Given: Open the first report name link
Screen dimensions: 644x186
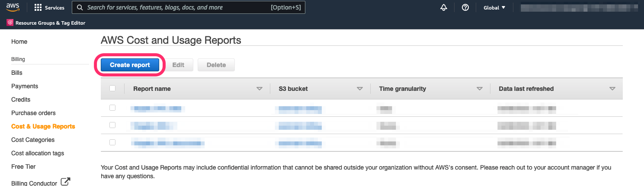Looking at the screenshot, I should click(x=158, y=108).
